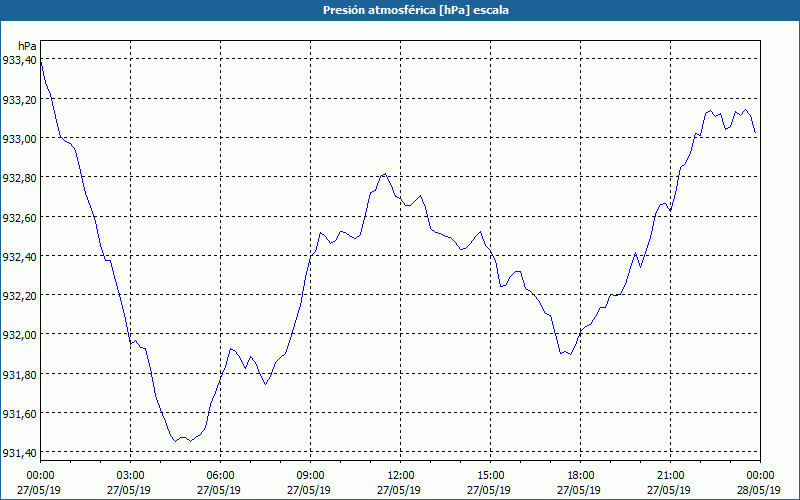Select the 931,80 axis value
800x500 pixels.
19,374
